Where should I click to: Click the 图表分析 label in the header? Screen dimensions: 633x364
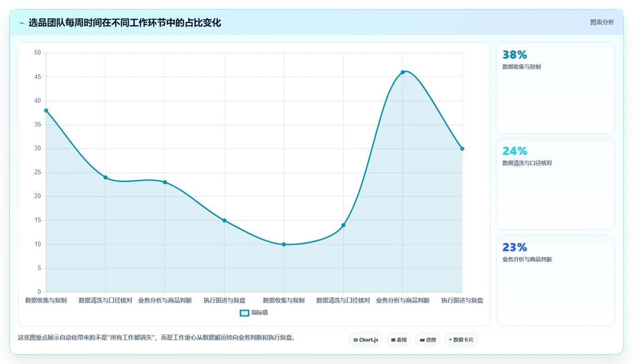click(x=602, y=22)
